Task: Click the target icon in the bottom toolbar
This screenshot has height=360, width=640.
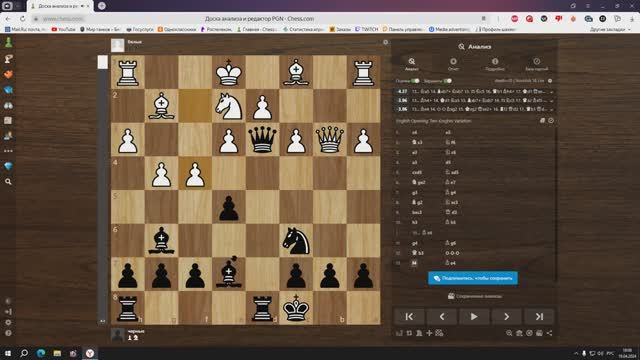Action: coord(529,333)
